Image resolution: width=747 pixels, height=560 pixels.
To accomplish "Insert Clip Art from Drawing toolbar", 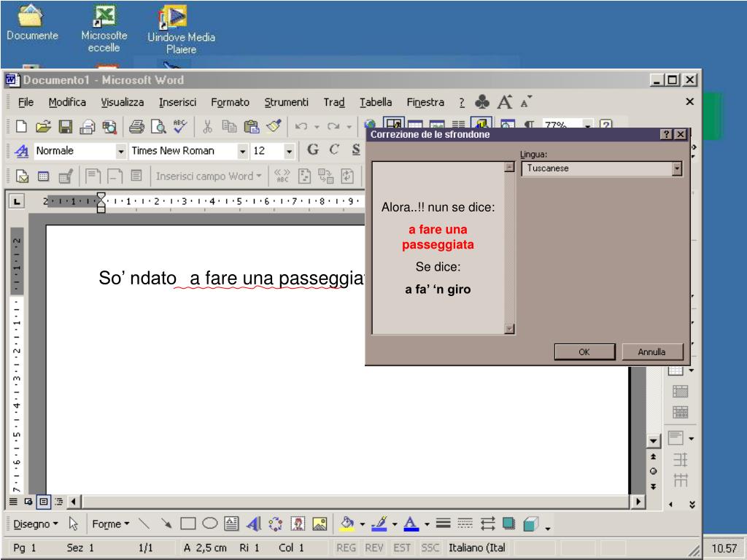I will [298, 524].
